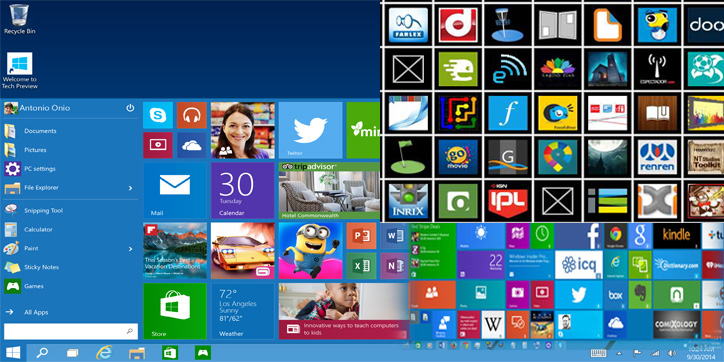Select the ESPECTADOR radio antenna icon

(657, 69)
